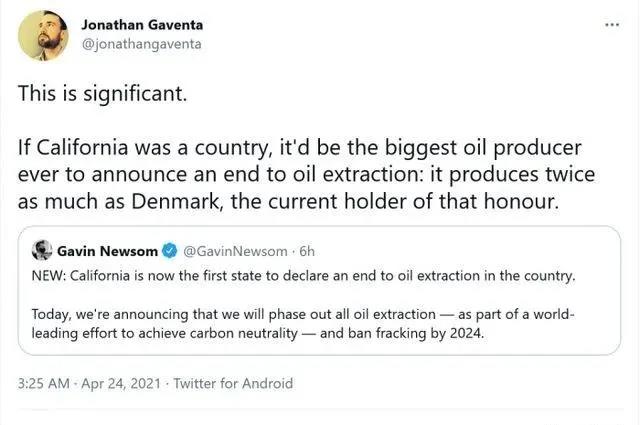640x425 pixels.
Task: Click the 6h quoted tweet timestamp
Action: click(x=308, y=250)
